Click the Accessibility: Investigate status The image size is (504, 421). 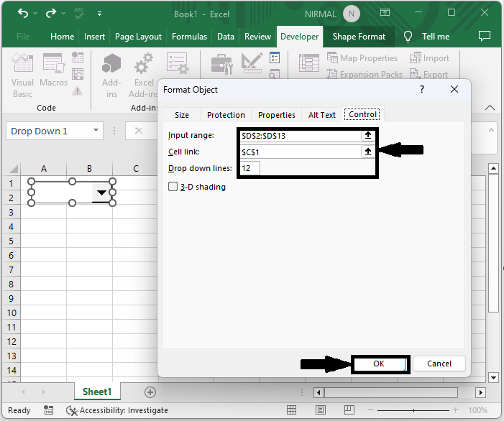(x=117, y=410)
